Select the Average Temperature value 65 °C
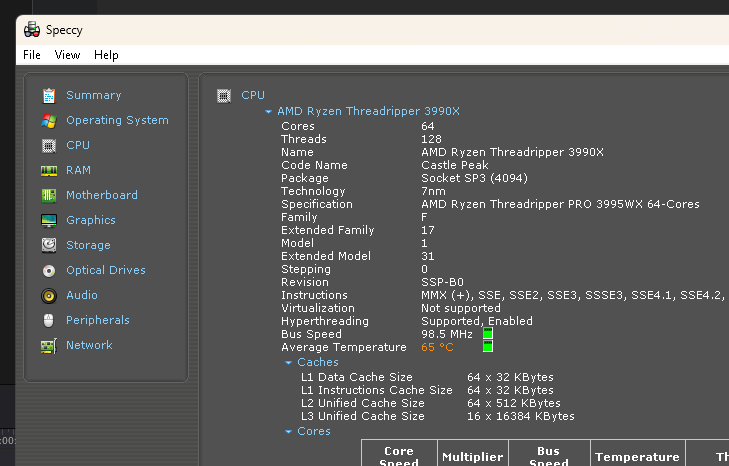The image size is (729, 466). [x=437, y=347]
